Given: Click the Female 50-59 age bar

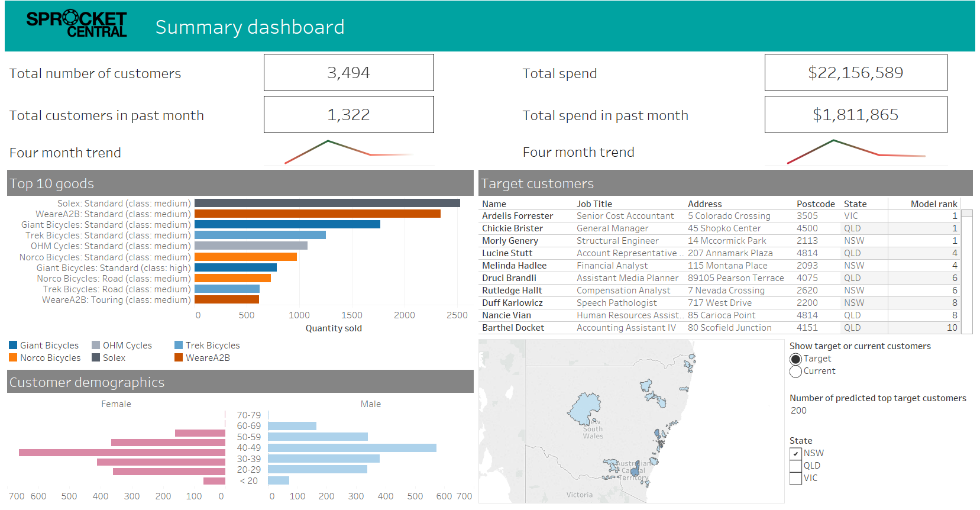Looking at the screenshot, I should [168, 443].
